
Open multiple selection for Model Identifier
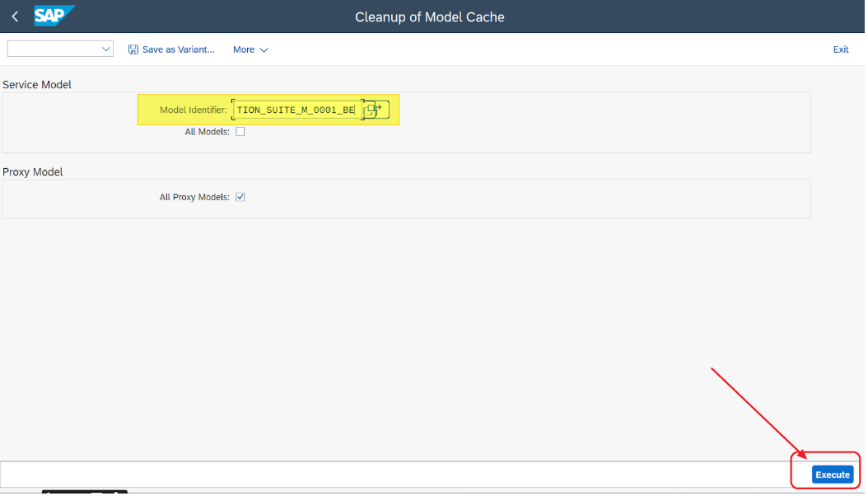(376, 110)
